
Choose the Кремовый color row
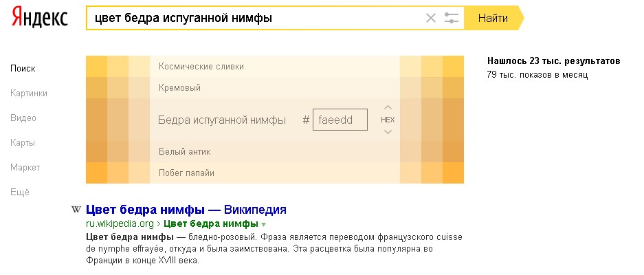[179, 88]
